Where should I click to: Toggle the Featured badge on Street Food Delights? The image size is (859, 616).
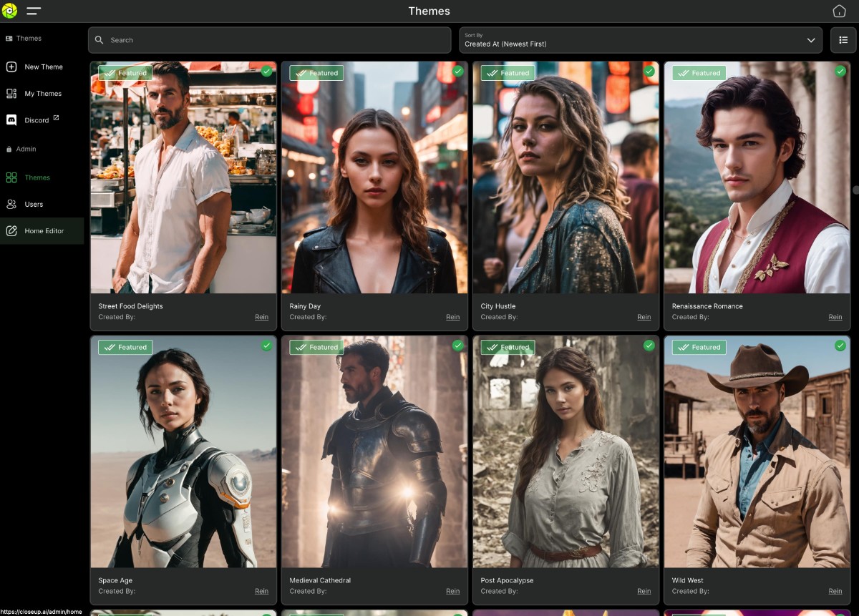pos(125,73)
